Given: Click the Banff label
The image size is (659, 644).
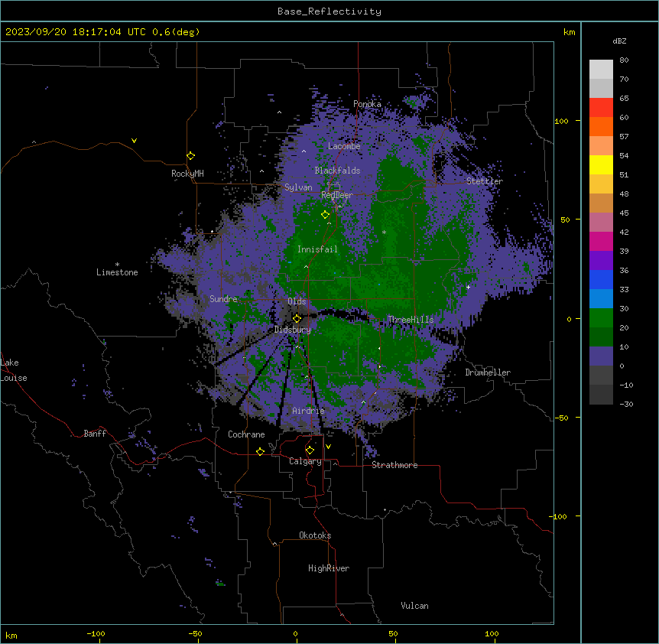Looking at the screenshot, I should pos(95,434).
